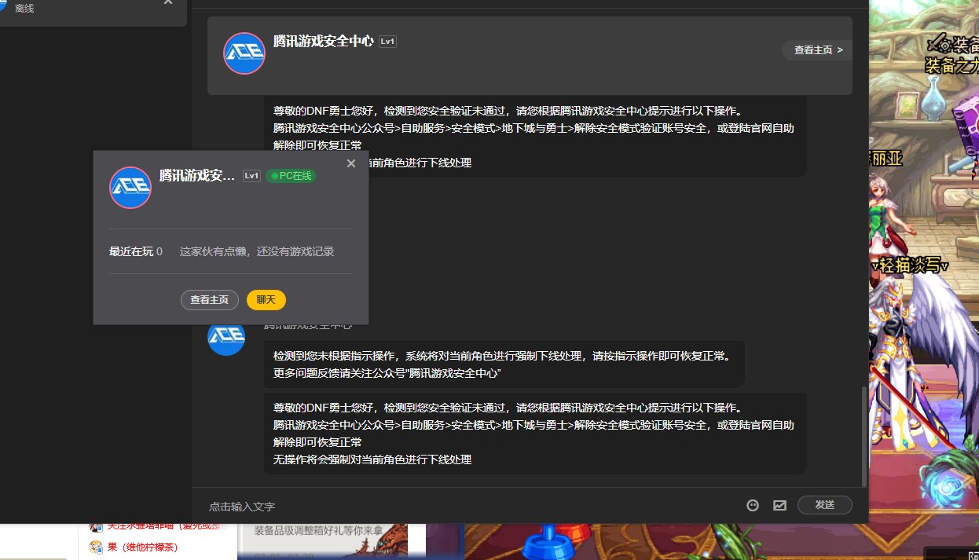Click the chat window vertical scrollbar
Screen dimensions: 979x560
coord(864,435)
